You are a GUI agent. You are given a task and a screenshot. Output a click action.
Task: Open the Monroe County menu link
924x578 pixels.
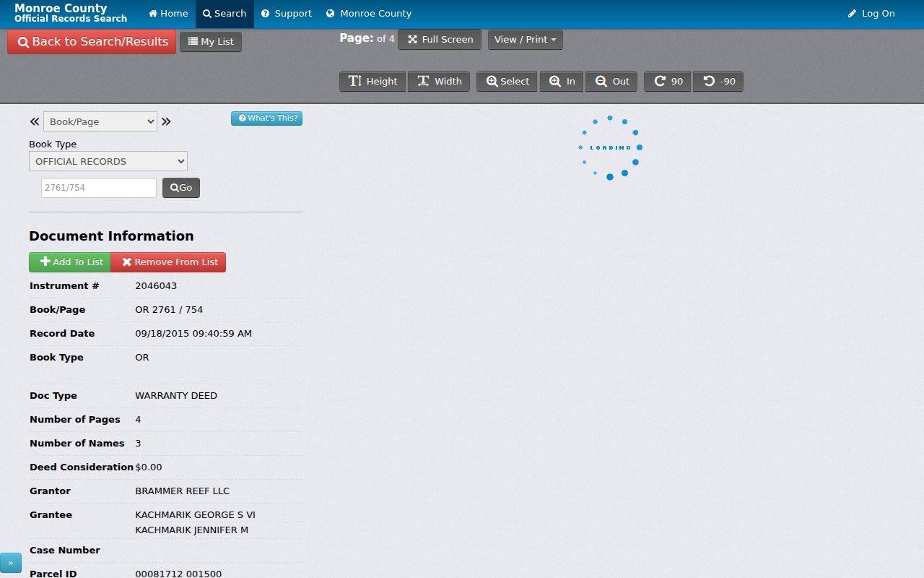[369, 14]
